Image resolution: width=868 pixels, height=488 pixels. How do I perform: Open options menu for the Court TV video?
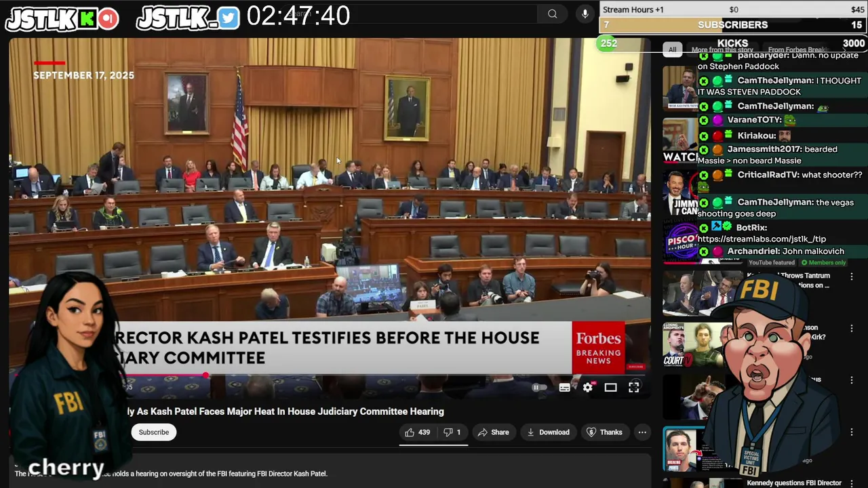852,329
